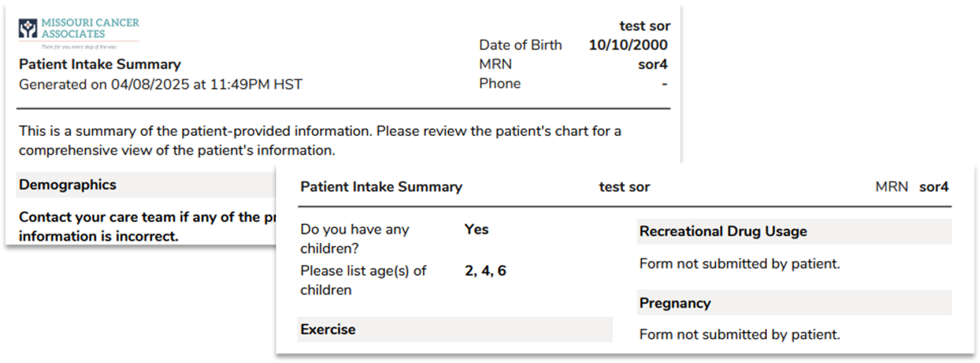Expand the Recreational Drug Usage section header
Image resolution: width=980 pixels, height=363 pixels.
coord(723,231)
